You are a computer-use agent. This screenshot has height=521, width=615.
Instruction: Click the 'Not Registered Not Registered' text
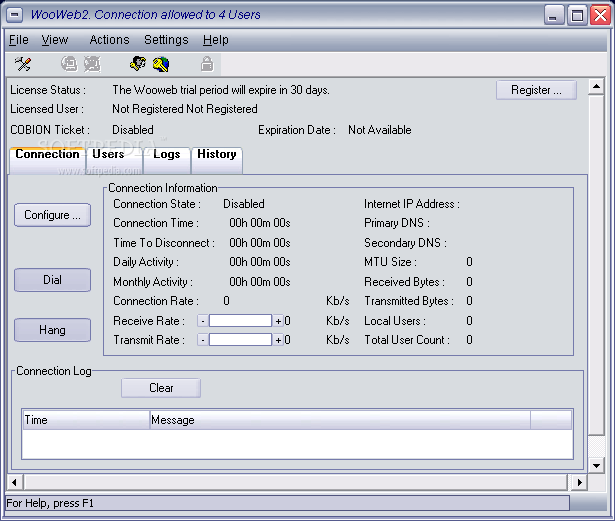click(185, 109)
